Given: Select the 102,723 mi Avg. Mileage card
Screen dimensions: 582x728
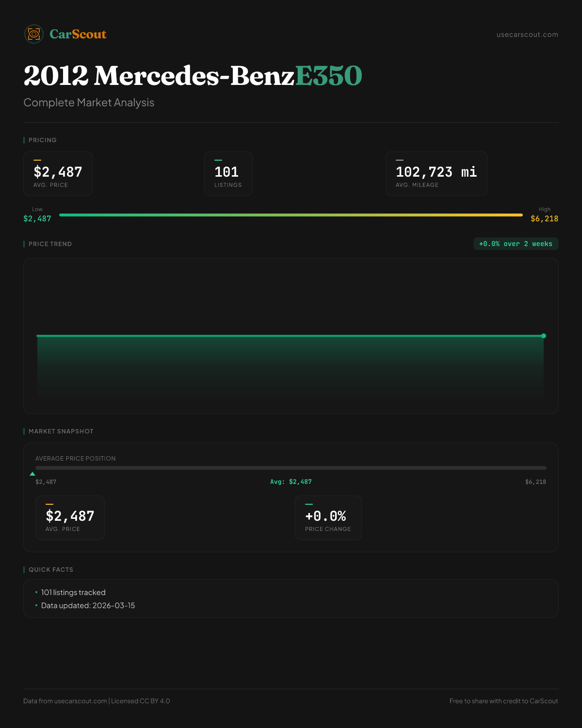Looking at the screenshot, I should pyautogui.click(x=436, y=174).
